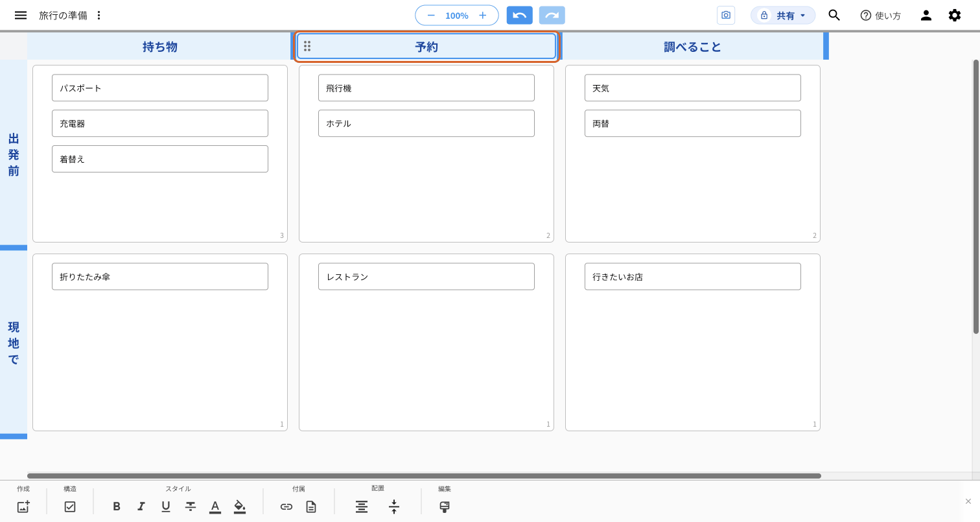Select the 充電器 card
The height and width of the screenshot is (522, 980).
[x=160, y=123]
